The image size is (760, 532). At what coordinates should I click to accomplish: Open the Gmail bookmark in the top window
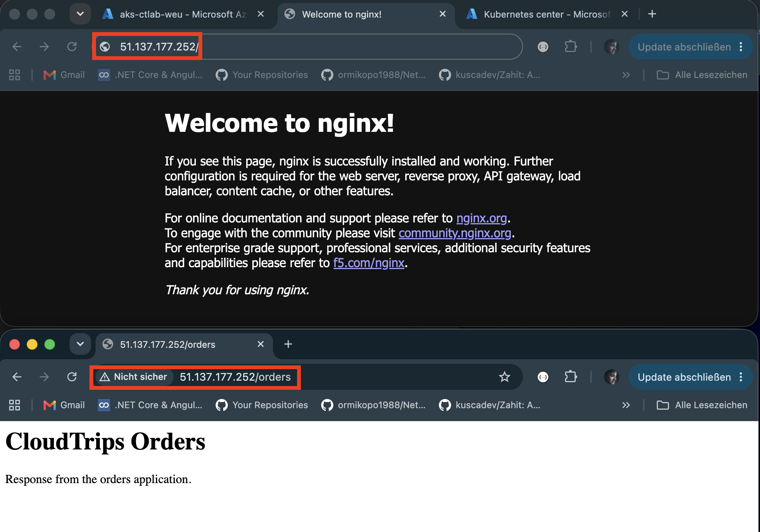click(x=64, y=75)
